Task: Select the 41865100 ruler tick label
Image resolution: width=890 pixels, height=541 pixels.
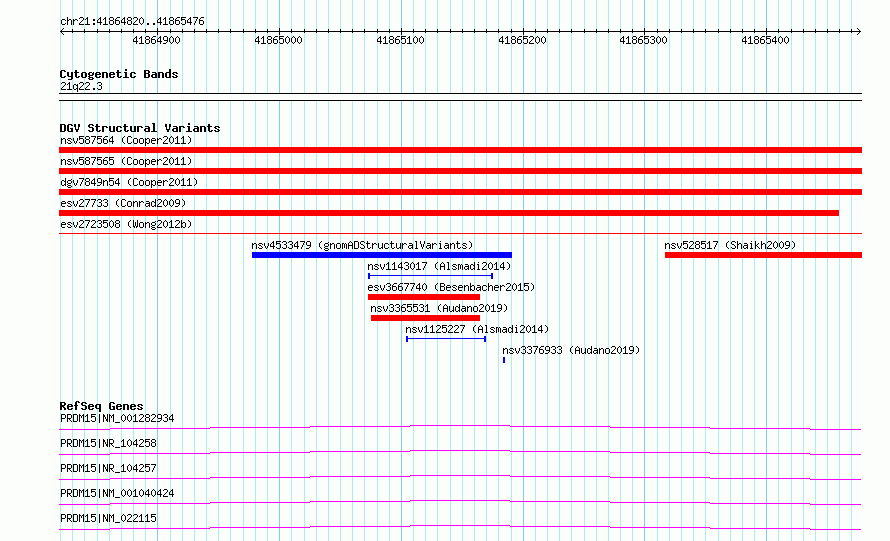Action: pos(400,40)
